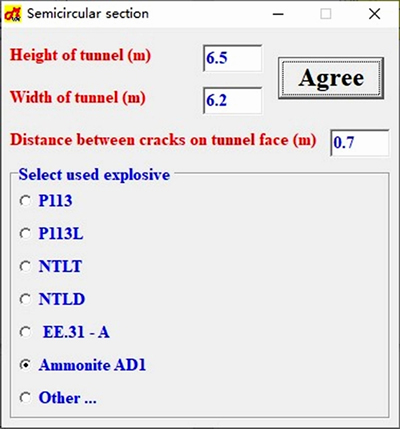400x429 pixels.
Task: Select the EE.31 - A radio button
Action: (x=65, y=332)
